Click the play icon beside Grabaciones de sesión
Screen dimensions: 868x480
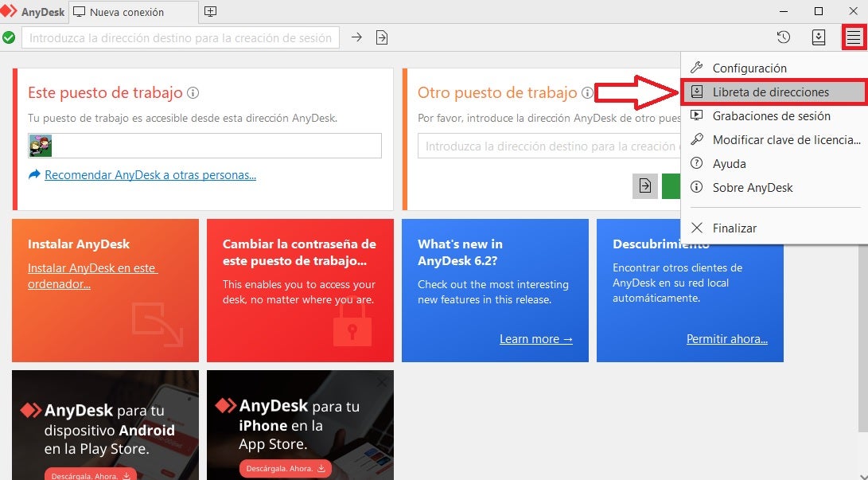[x=697, y=115]
